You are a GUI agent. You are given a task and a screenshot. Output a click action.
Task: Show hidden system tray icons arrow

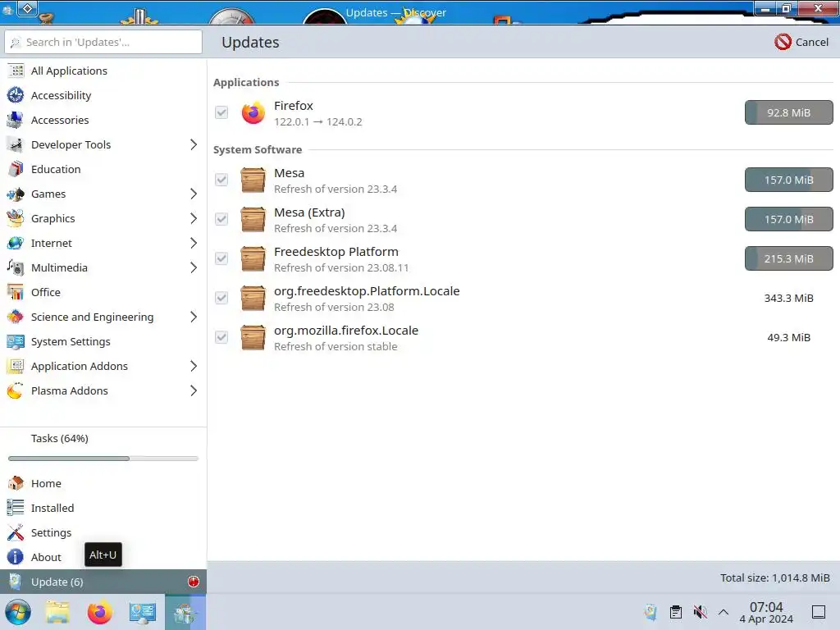(724, 612)
